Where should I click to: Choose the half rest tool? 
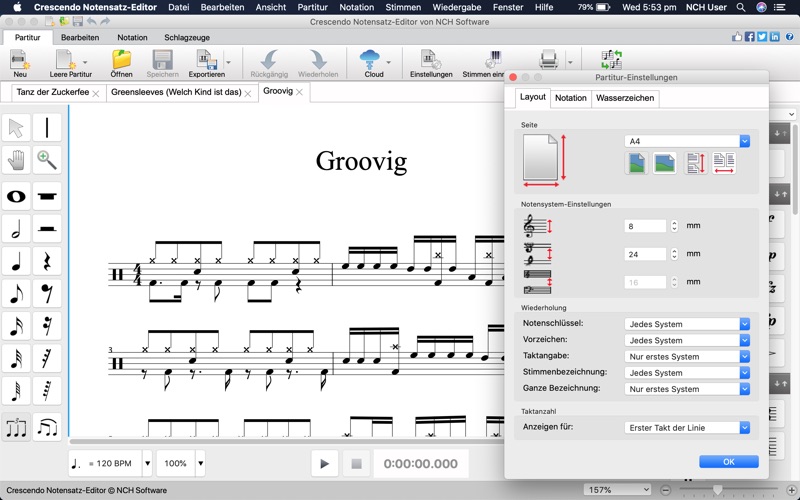coord(47,229)
